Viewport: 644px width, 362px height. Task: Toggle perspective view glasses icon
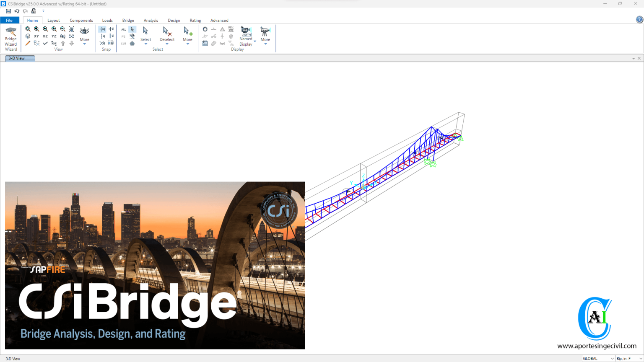click(x=72, y=36)
